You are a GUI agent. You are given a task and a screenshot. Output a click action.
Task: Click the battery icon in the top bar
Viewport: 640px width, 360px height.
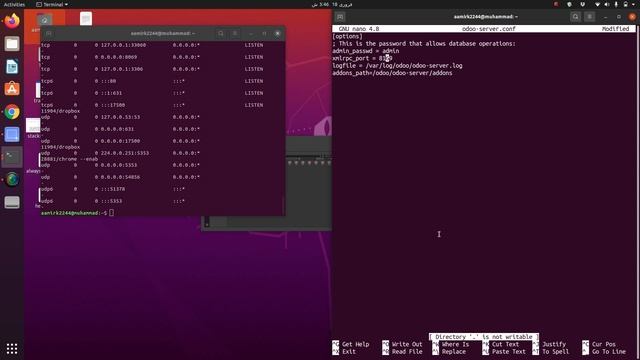pyautogui.click(x=625, y=4)
